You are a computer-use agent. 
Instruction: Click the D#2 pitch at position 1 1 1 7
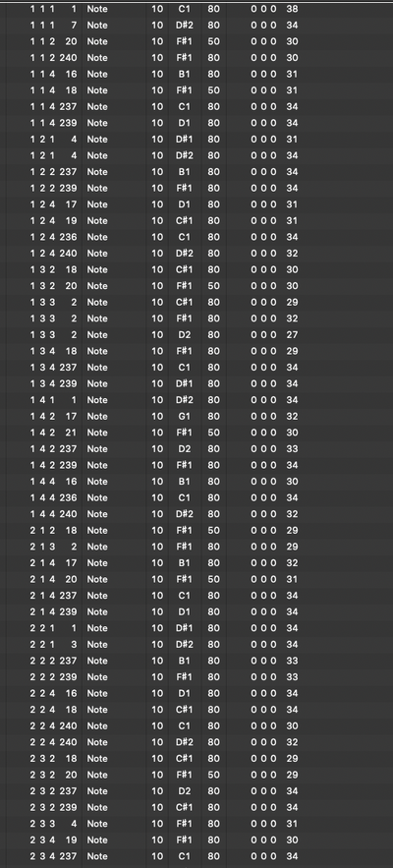click(184, 25)
